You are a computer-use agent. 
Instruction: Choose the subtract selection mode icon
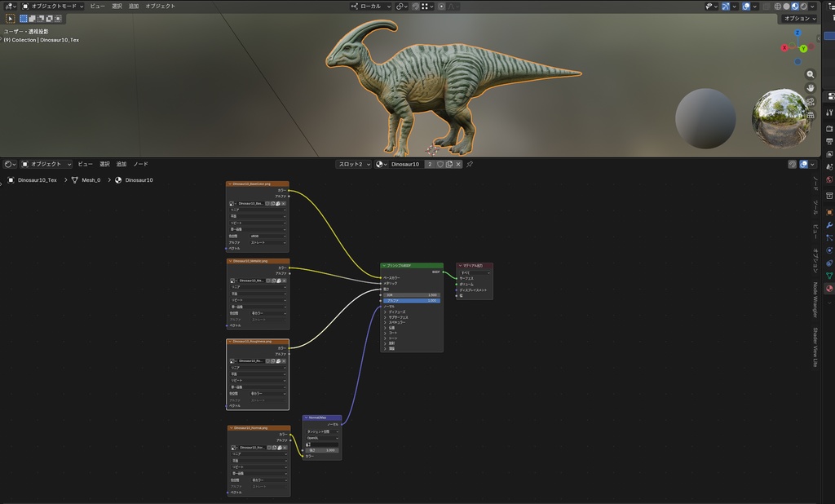pos(41,18)
